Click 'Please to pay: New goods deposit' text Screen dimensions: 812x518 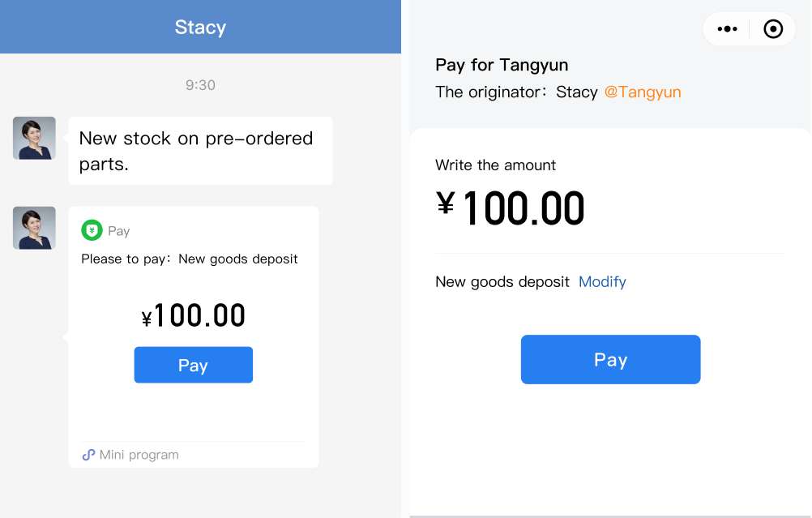point(190,259)
